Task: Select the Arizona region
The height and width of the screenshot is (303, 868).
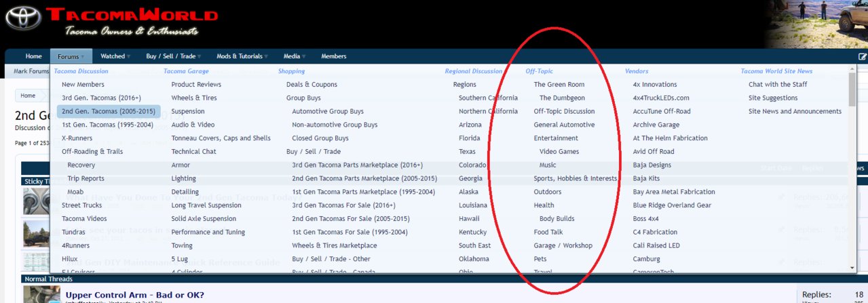Action: pyautogui.click(x=470, y=125)
